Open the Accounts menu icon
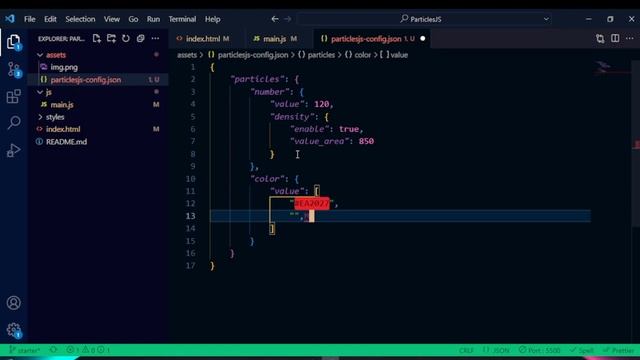Screen dimensions: 640x360 [13, 303]
